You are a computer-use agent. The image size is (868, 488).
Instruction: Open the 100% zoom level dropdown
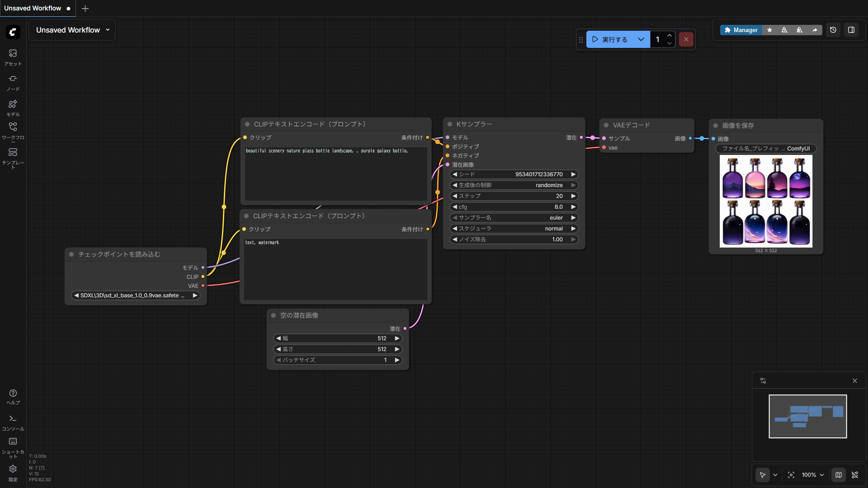click(813, 475)
